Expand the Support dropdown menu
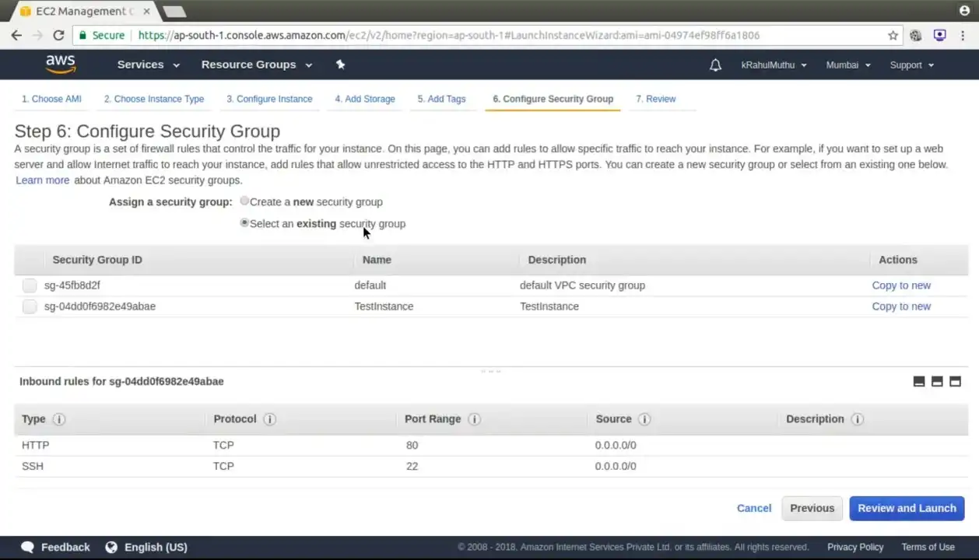 click(911, 65)
